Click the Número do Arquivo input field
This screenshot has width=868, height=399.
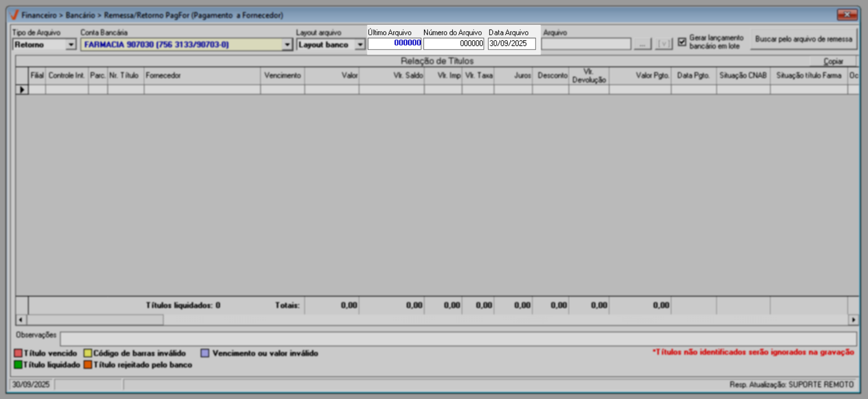tap(453, 44)
